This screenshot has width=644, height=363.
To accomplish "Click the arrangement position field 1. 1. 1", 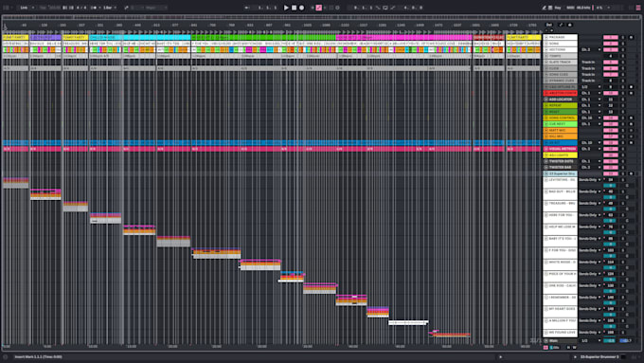I will tap(266, 8).
